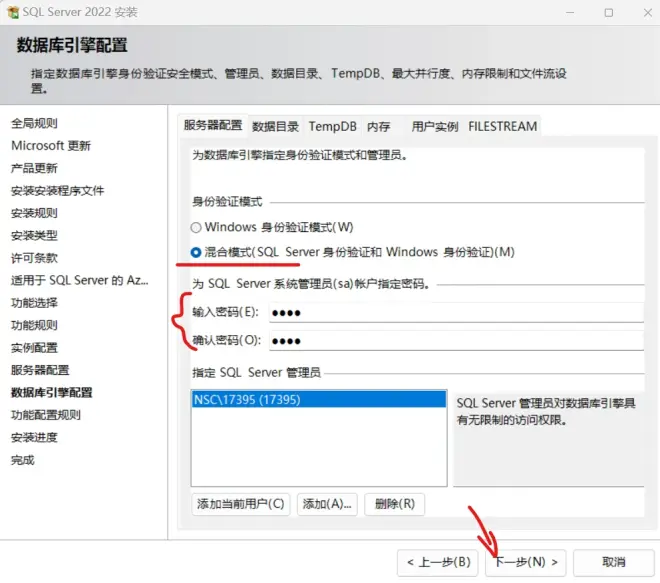Click 许可条款 step in sidebar
The width and height of the screenshot is (660, 583).
[x=34, y=258]
